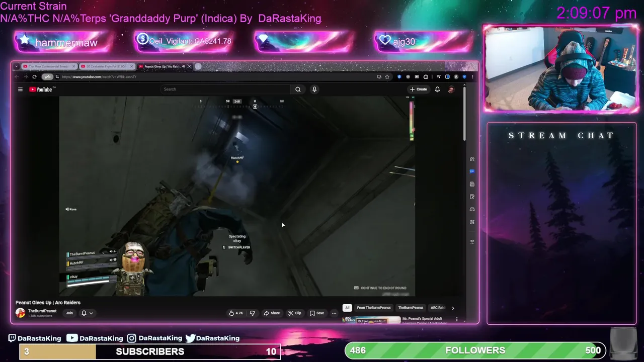Click the Create button on YouTube
Viewport: 644px width, 362px height.
[418, 89]
